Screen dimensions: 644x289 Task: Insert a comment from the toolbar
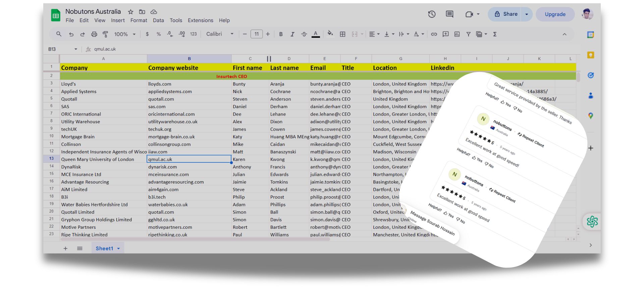click(x=445, y=34)
